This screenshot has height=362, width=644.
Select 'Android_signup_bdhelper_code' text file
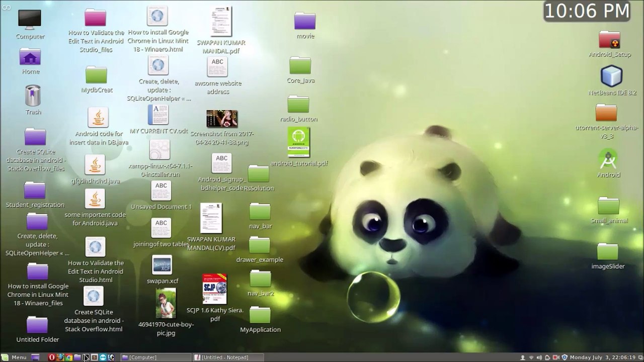click(221, 163)
